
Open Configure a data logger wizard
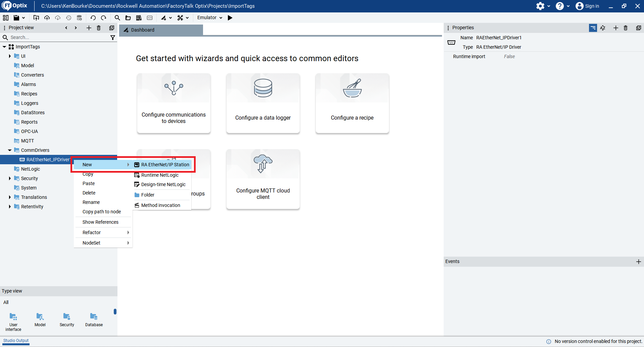(263, 103)
